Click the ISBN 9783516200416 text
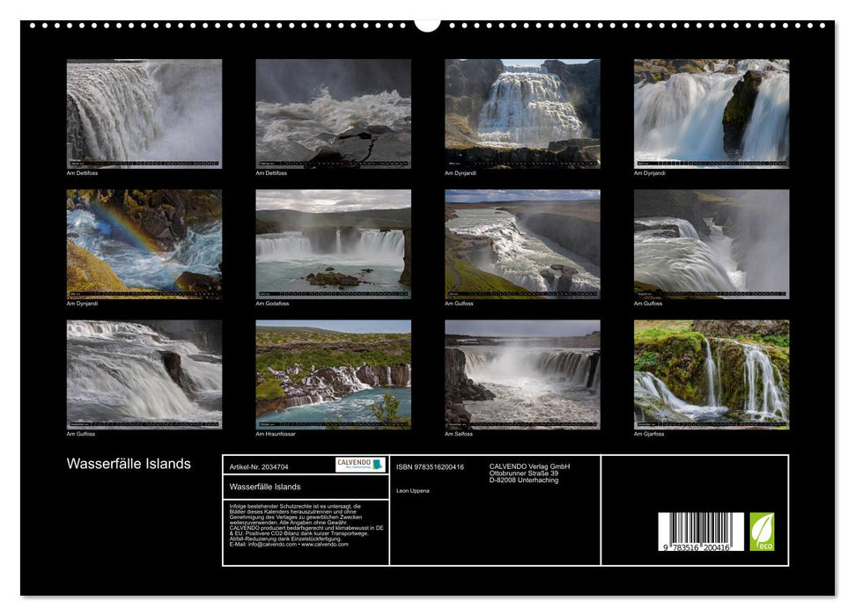 [430, 466]
